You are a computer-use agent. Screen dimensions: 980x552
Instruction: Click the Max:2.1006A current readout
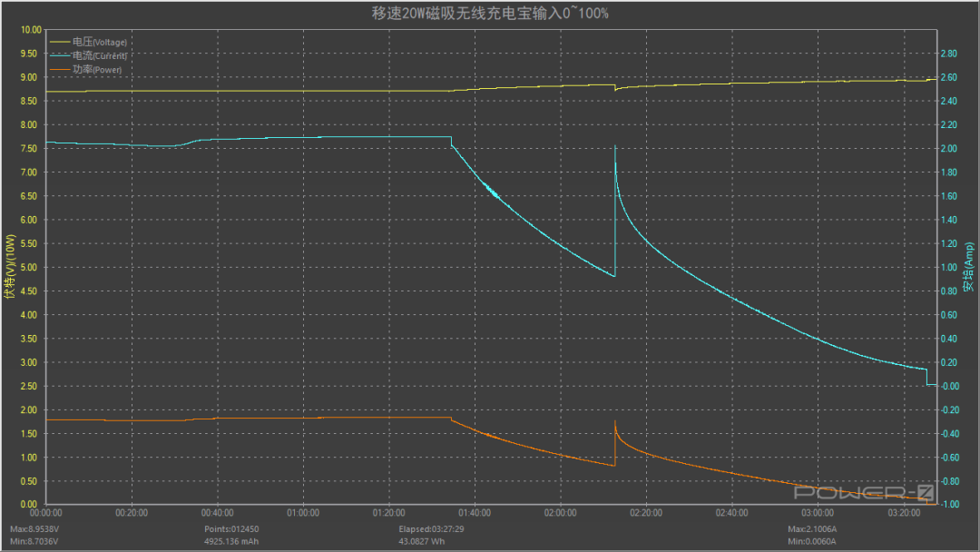click(812, 529)
